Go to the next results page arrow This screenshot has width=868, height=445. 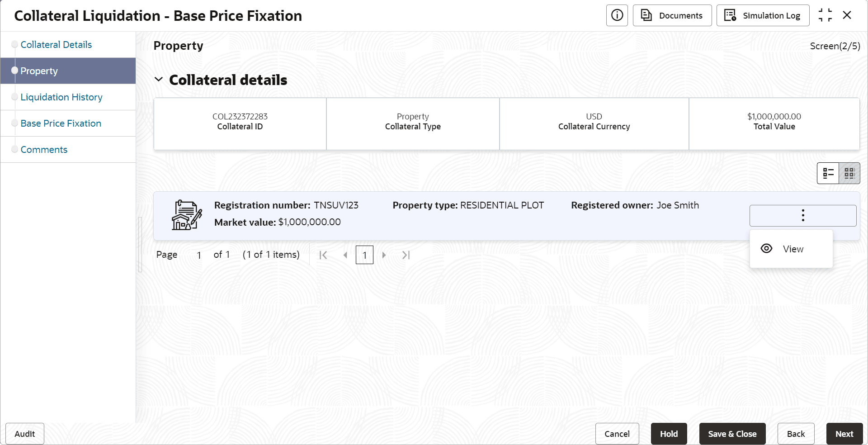(x=384, y=255)
